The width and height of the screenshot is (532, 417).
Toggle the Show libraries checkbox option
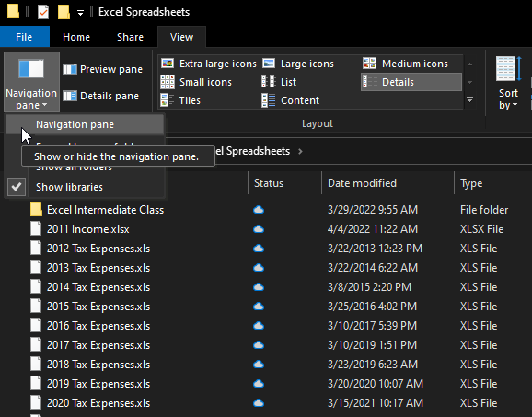(85, 187)
